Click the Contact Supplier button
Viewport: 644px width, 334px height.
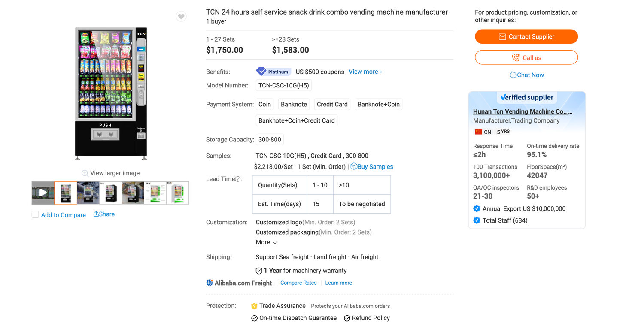526,36
